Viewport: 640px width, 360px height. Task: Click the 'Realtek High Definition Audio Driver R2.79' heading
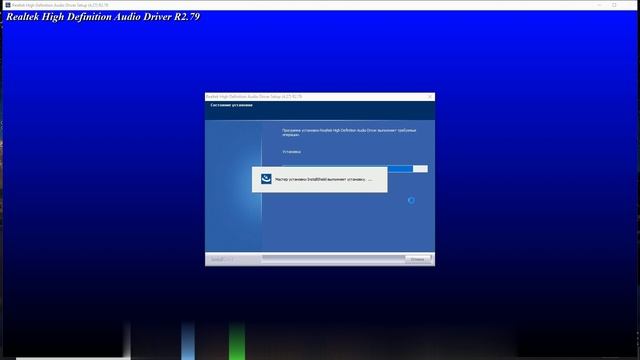coord(103,17)
